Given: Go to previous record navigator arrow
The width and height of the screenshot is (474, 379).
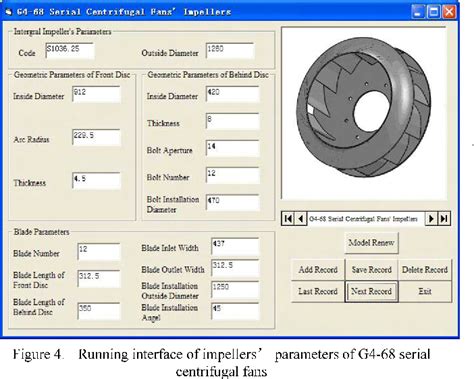Looking at the screenshot, I should [x=301, y=219].
